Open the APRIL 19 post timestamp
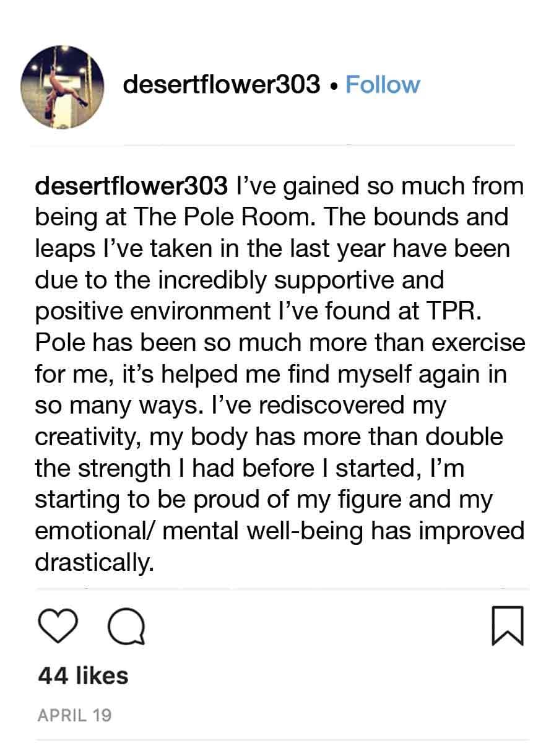559x756 pixels. (x=74, y=715)
